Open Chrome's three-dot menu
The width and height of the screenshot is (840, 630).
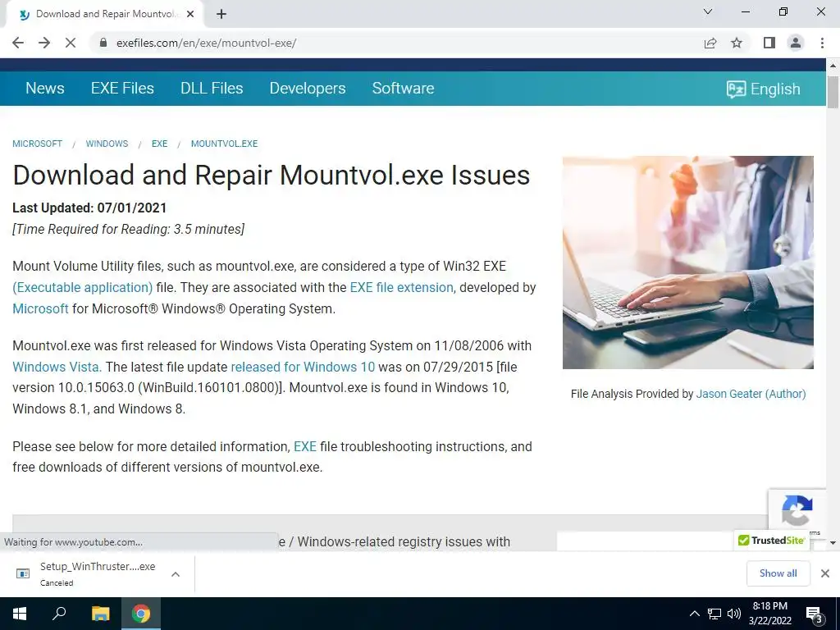click(822, 43)
